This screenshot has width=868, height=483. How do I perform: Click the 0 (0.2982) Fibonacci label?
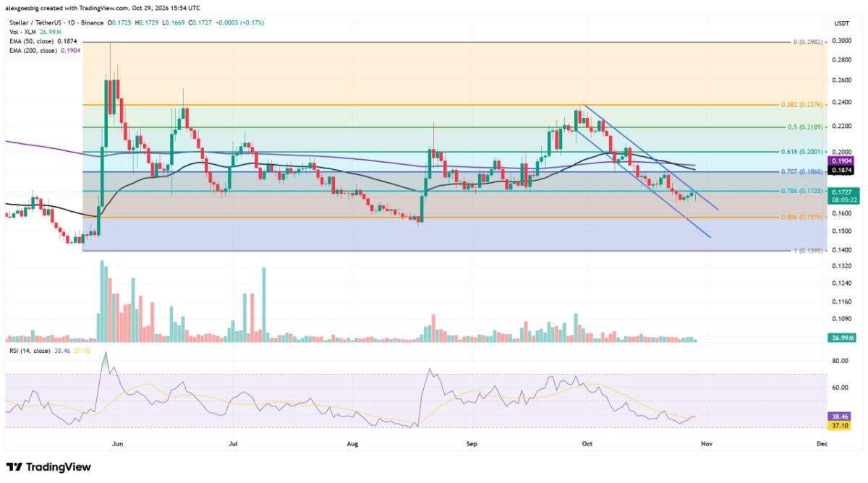807,42
